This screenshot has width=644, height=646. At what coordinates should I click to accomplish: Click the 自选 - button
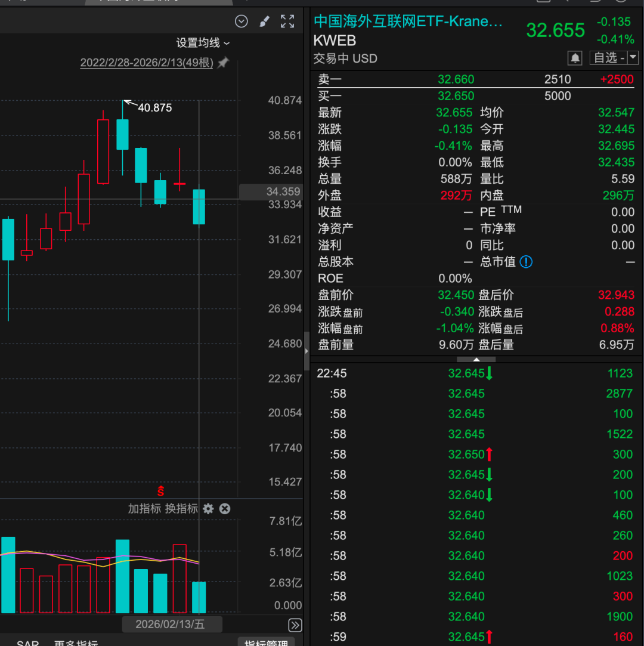click(609, 57)
